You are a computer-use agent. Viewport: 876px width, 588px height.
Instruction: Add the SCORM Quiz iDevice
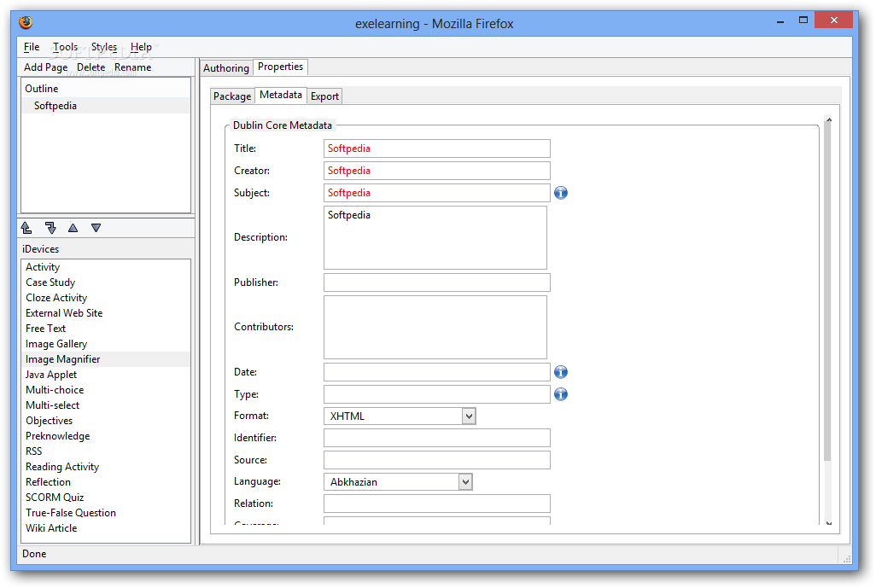coord(106,498)
